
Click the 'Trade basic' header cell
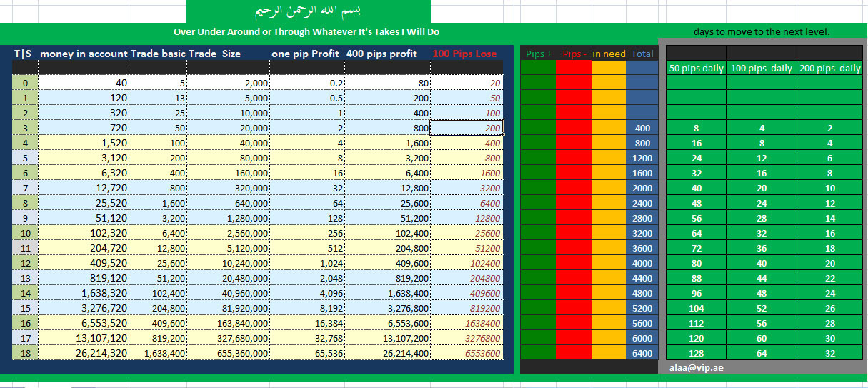coord(159,54)
